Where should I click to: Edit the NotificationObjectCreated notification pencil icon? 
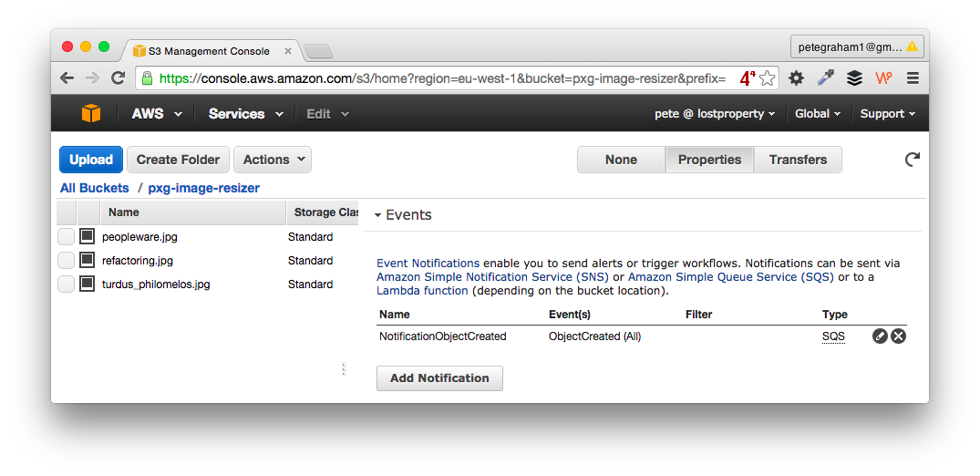(x=880, y=336)
